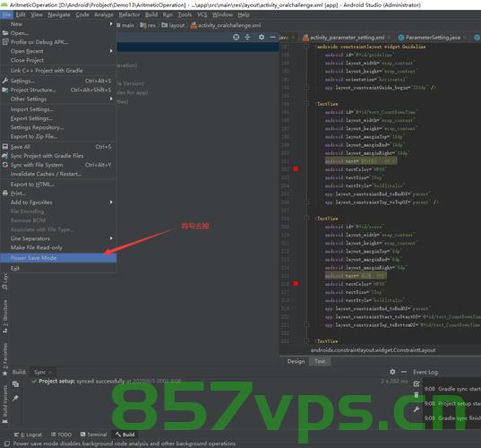Mark all as read in Event Log

[417, 383]
